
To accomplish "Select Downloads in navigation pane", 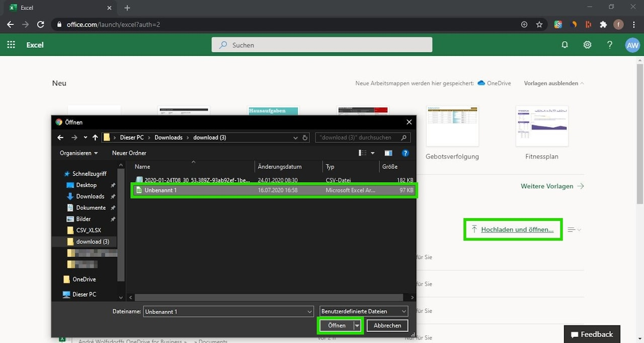I will (x=90, y=196).
